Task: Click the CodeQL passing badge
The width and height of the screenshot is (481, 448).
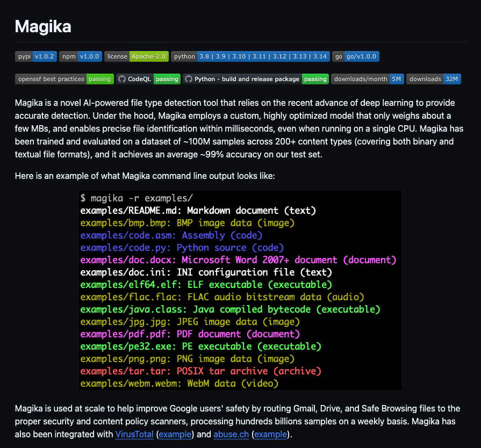Action: pos(148,79)
